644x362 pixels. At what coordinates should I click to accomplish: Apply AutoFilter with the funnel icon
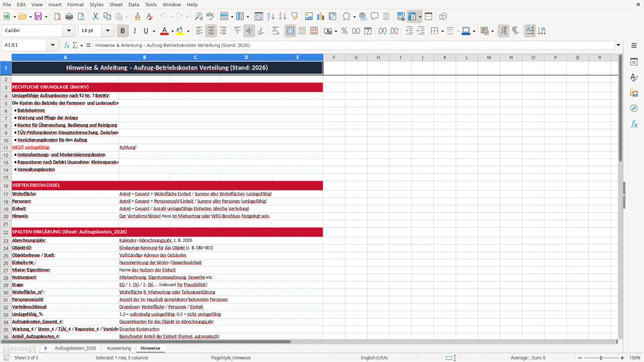click(x=294, y=17)
